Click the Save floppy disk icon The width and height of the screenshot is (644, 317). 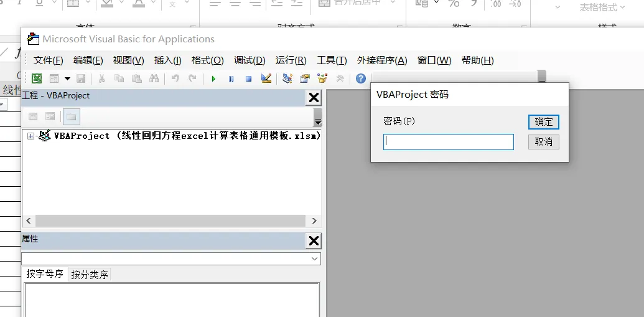pos(81,78)
